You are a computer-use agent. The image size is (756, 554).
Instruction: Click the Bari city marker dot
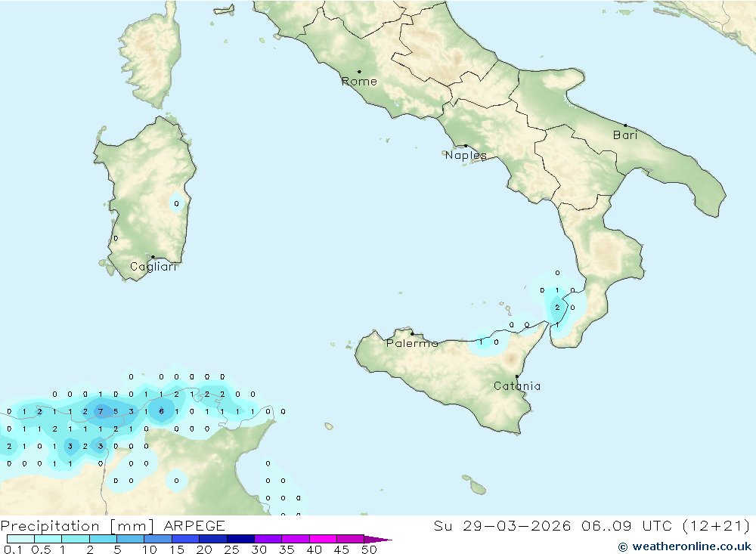[x=625, y=125]
